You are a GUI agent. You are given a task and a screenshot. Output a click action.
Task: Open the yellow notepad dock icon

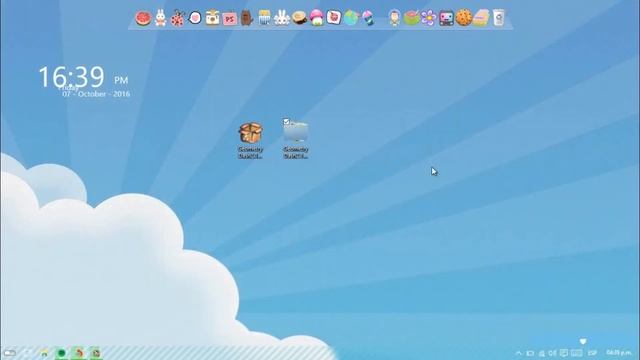pos(264,18)
